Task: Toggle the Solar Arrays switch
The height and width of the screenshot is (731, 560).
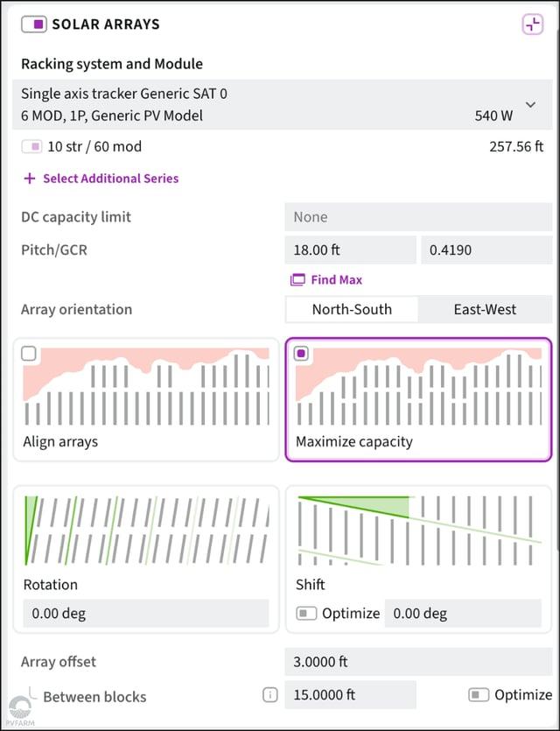Action: tap(34, 24)
